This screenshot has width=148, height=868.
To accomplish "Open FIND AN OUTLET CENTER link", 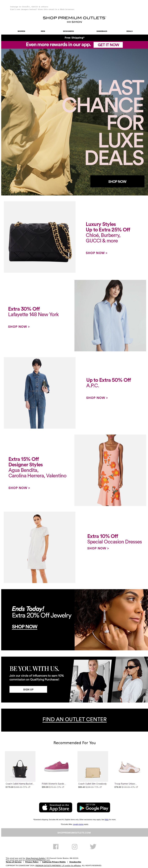I will 74,719.
